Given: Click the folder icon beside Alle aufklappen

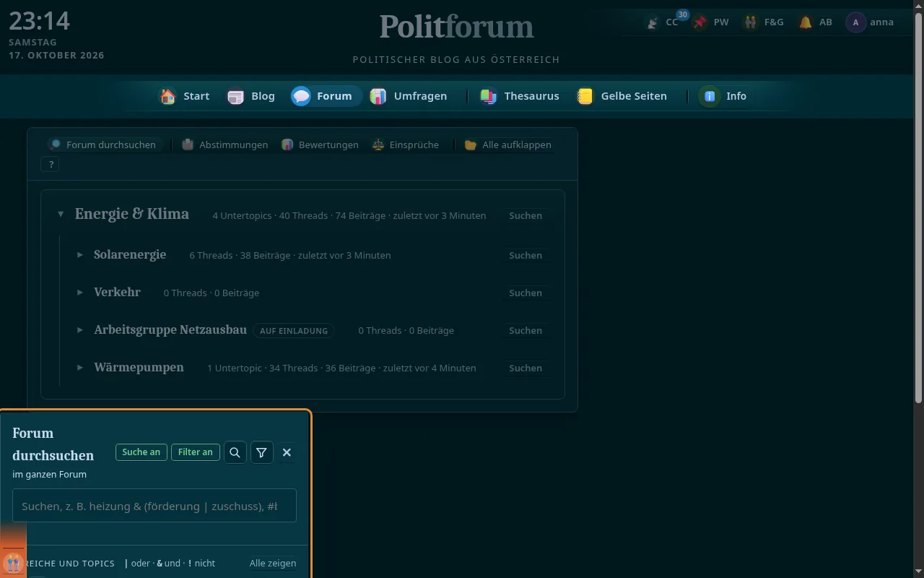Looking at the screenshot, I should coord(471,144).
